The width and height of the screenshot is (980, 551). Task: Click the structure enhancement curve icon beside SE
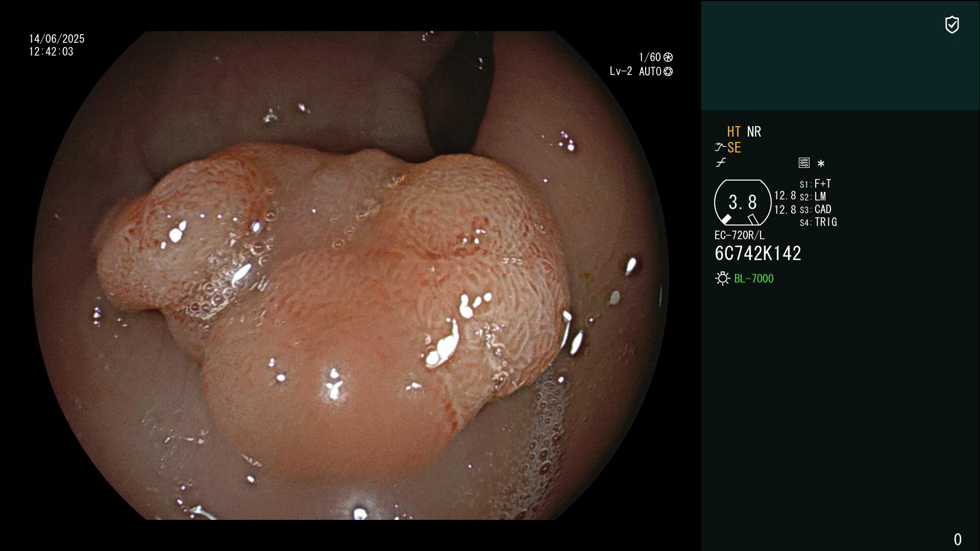(720, 147)
